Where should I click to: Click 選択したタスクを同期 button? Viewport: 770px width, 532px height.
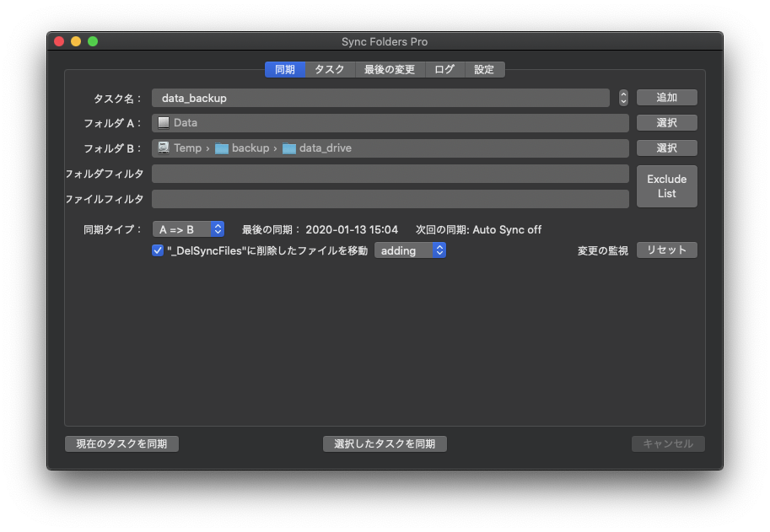click(x=385, y=443)
